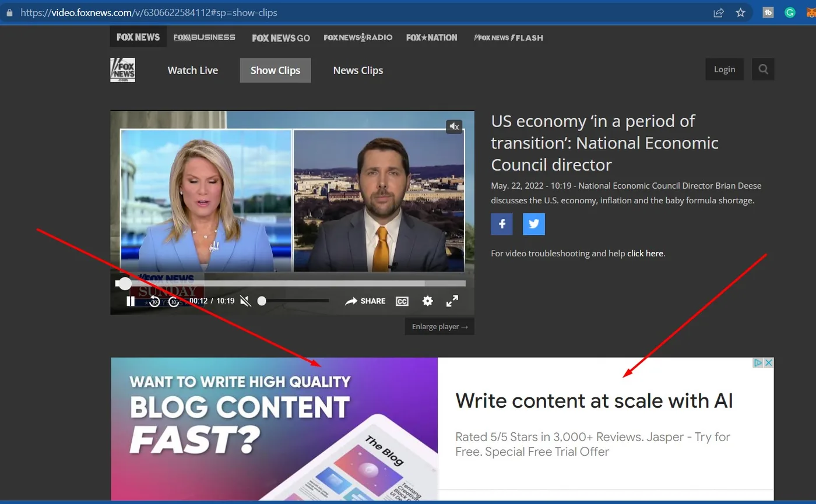Skip forward 10 seconds
This screenshot has width=816, height=504.
coord(173,301)
